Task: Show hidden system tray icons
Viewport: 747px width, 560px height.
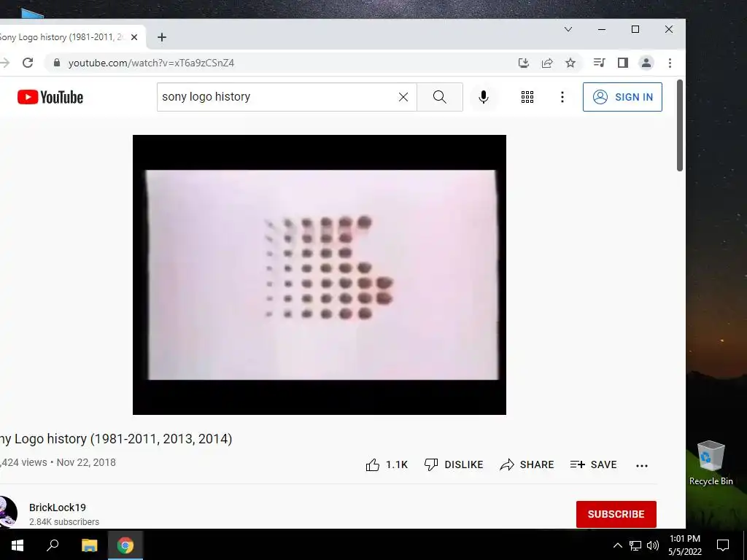Action: click(x=617, y=545)
